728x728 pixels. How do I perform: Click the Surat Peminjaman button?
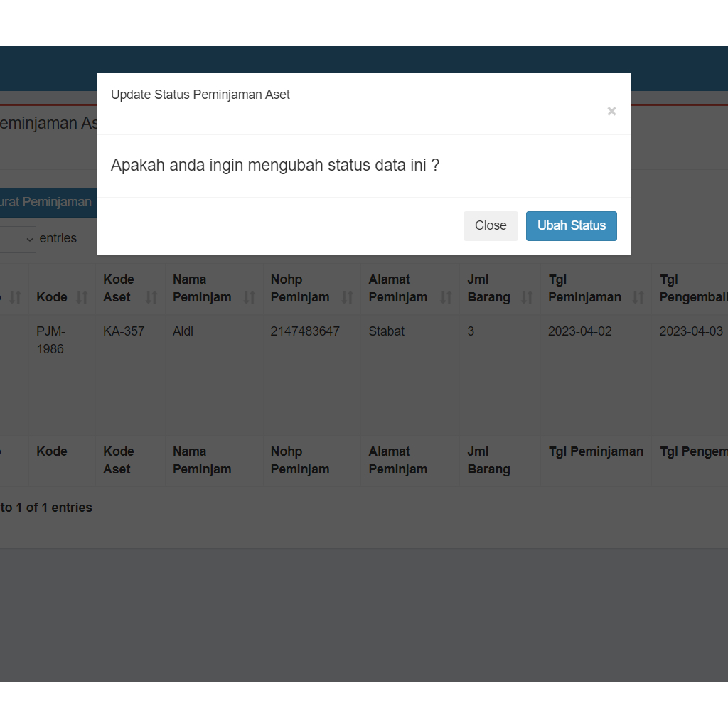(46, 202)
